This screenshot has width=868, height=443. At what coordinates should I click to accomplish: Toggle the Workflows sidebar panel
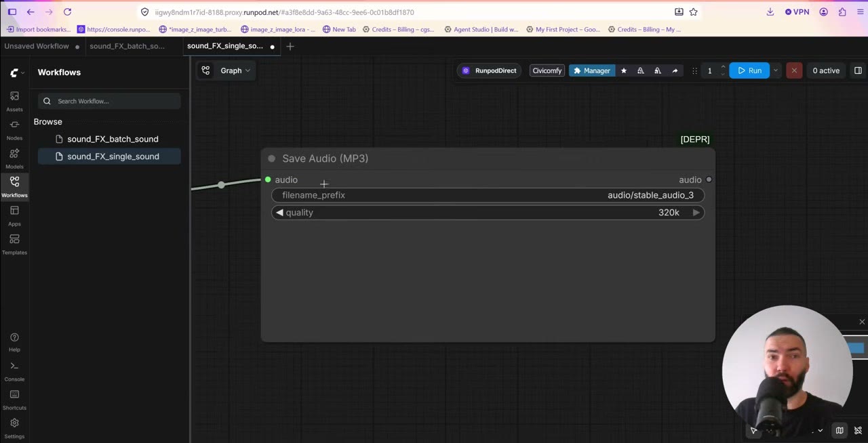[14, 186]
